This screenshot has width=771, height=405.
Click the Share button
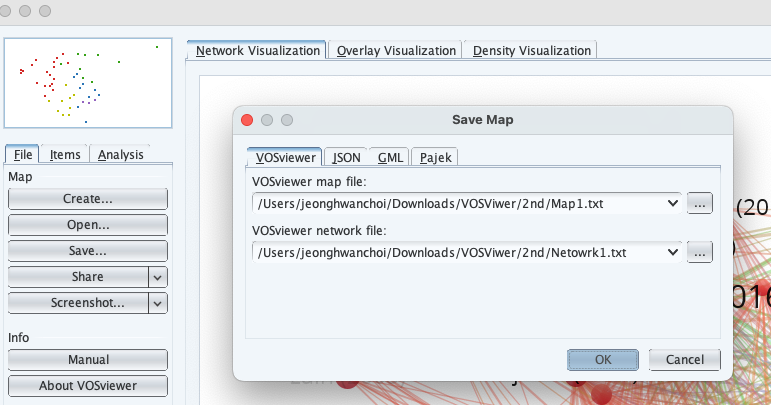tap(78, 277)
